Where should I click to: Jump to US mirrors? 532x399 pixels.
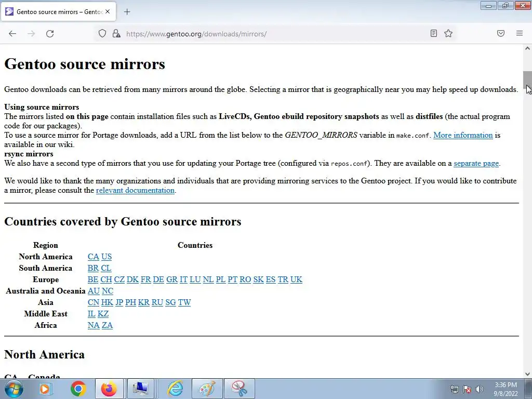tap(107, 257)
